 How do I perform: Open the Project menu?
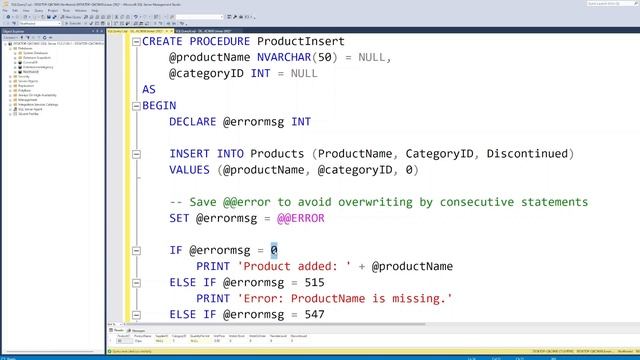tap(53, 11)
